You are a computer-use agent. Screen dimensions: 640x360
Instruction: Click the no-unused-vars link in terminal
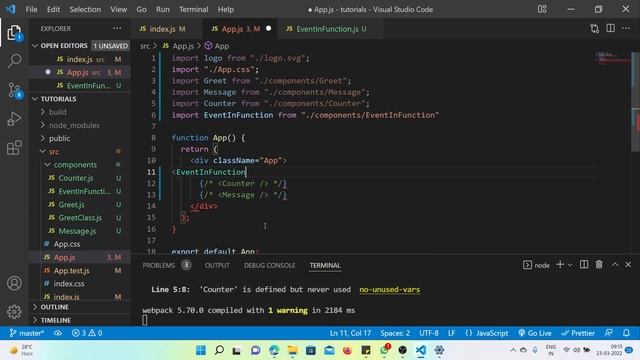[389, 289]
